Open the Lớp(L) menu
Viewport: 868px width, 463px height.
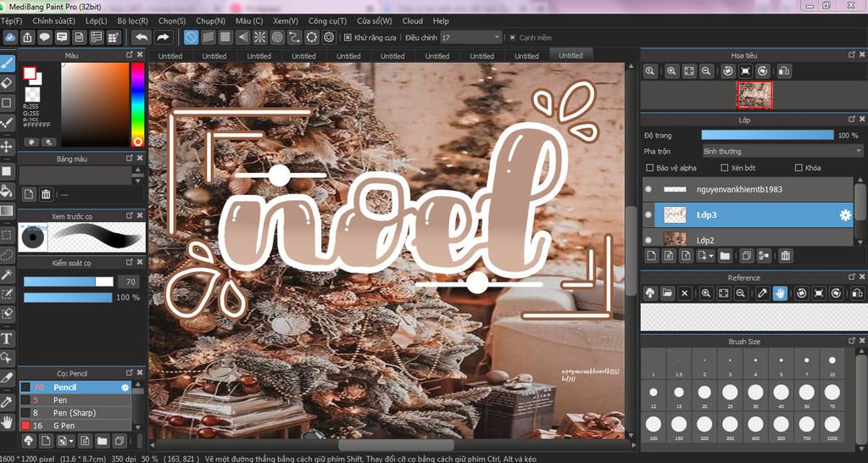(x=97, y=21)
